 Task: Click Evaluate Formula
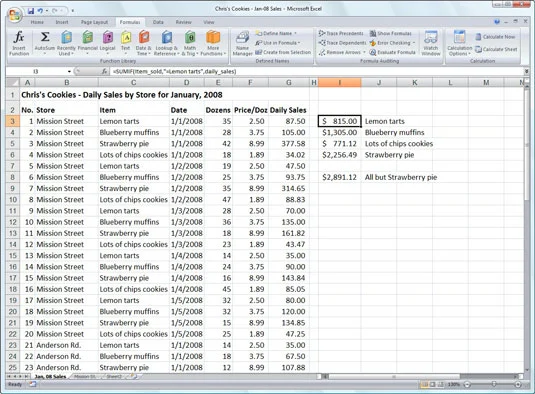pyautogui.click(x=392, y=53)
